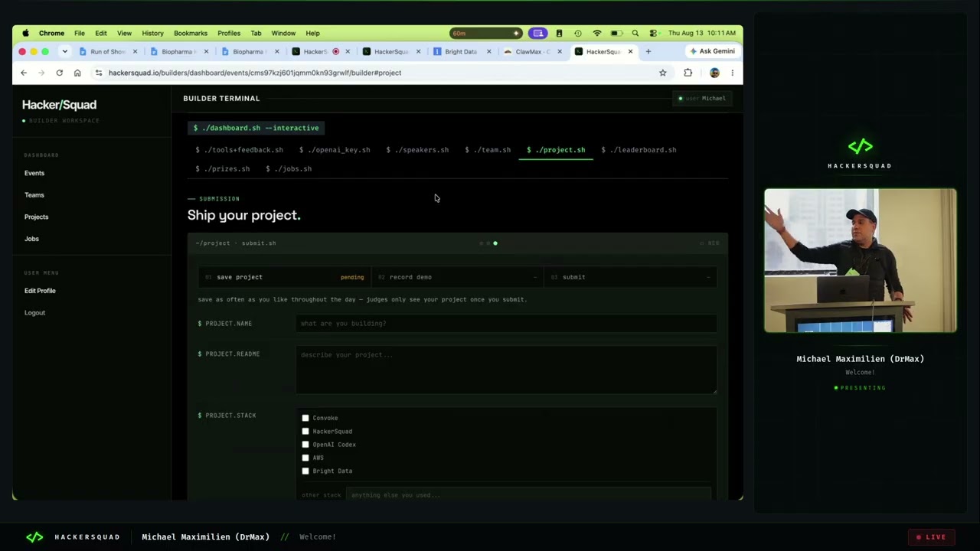Switch to the ClawMax browser tab
Viewport: 980px width, 551px height.
tap(532, 51)
